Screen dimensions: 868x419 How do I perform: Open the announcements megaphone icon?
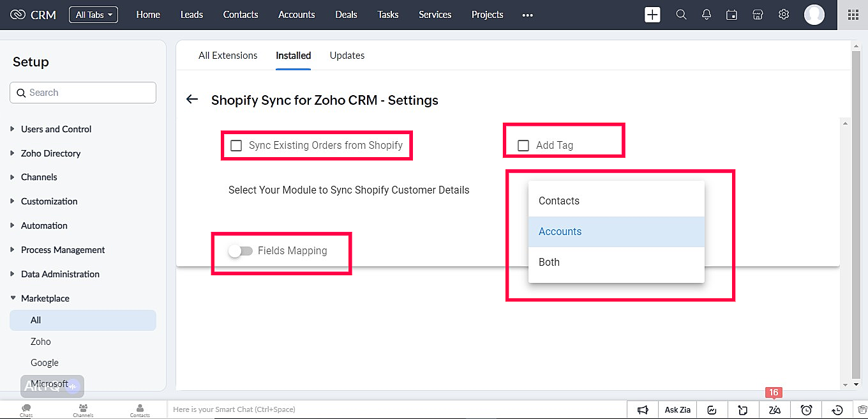(x=643, y=409)
